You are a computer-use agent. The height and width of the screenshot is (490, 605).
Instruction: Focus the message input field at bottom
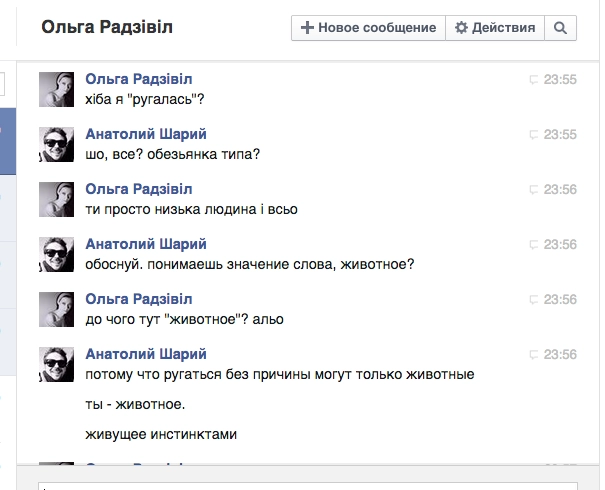[x=300, y=485]
